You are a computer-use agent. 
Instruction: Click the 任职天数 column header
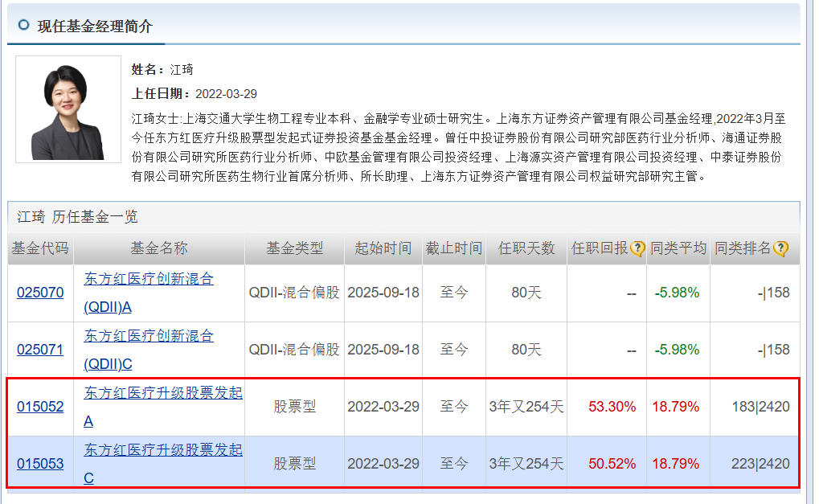pos(526,248)
